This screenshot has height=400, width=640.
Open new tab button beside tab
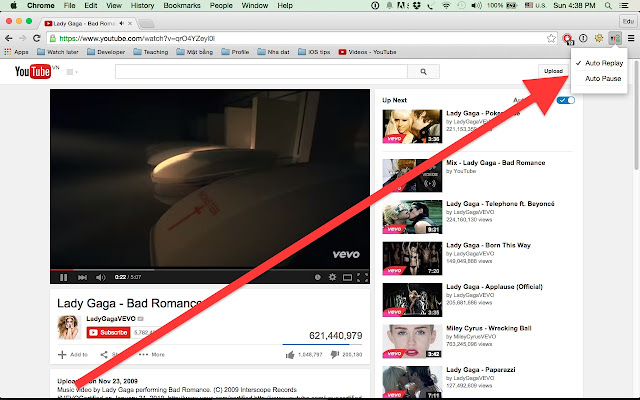click(x=145, y=24)
